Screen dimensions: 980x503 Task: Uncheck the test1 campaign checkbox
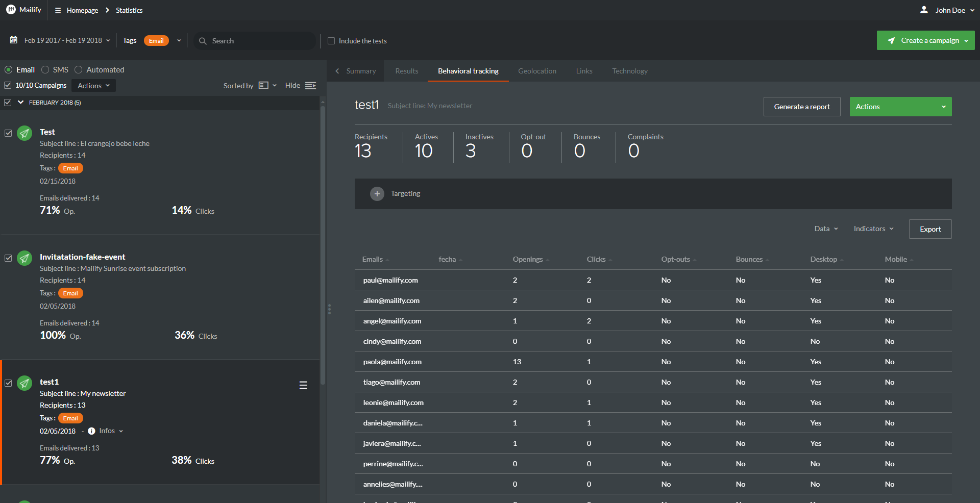coord(8,383)
